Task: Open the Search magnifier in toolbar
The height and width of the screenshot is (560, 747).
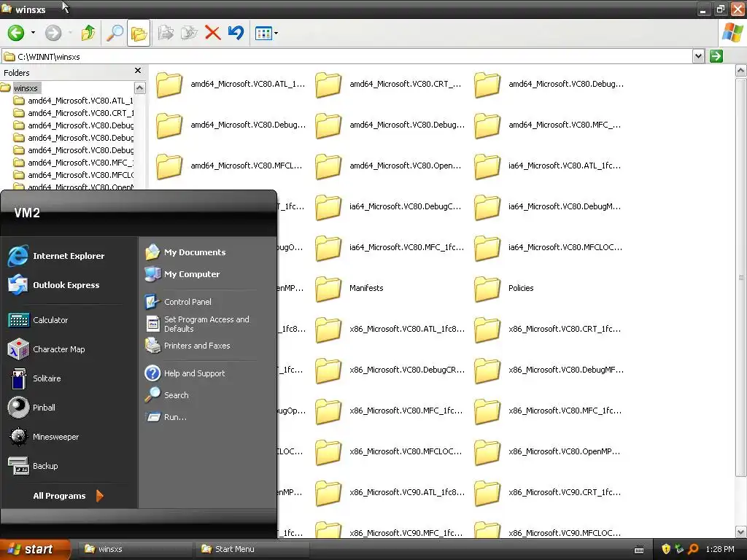Action: tap(115, 33)
